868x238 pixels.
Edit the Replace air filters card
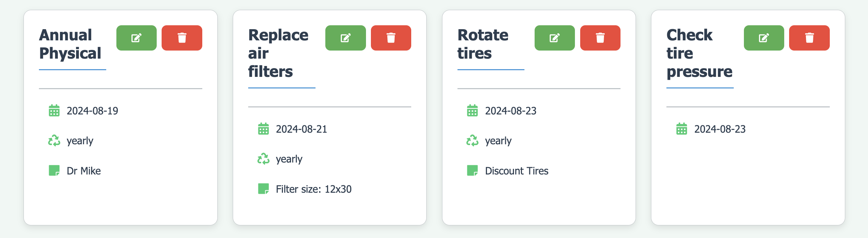point(345,38)
